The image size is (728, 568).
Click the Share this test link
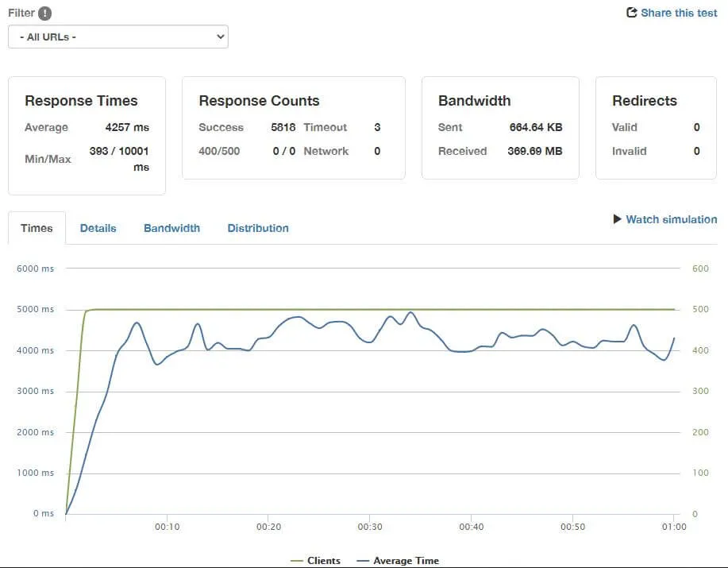tap(679, 13)
